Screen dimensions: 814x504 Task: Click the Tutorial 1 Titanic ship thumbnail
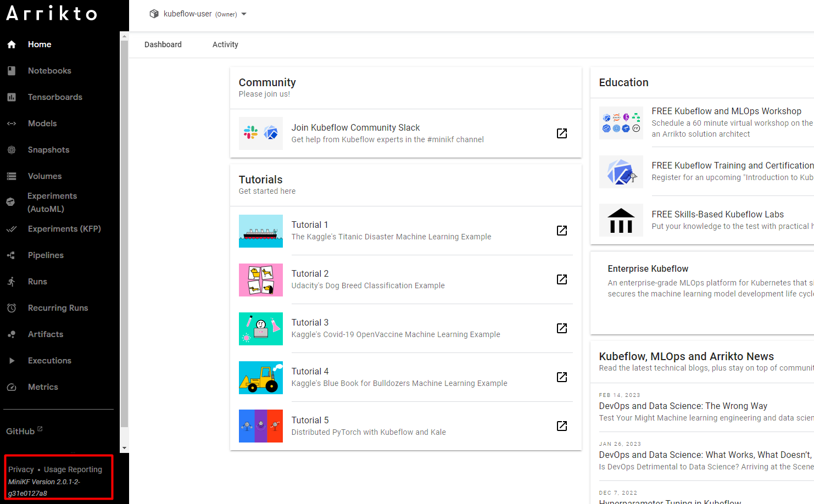pos(261,231)
